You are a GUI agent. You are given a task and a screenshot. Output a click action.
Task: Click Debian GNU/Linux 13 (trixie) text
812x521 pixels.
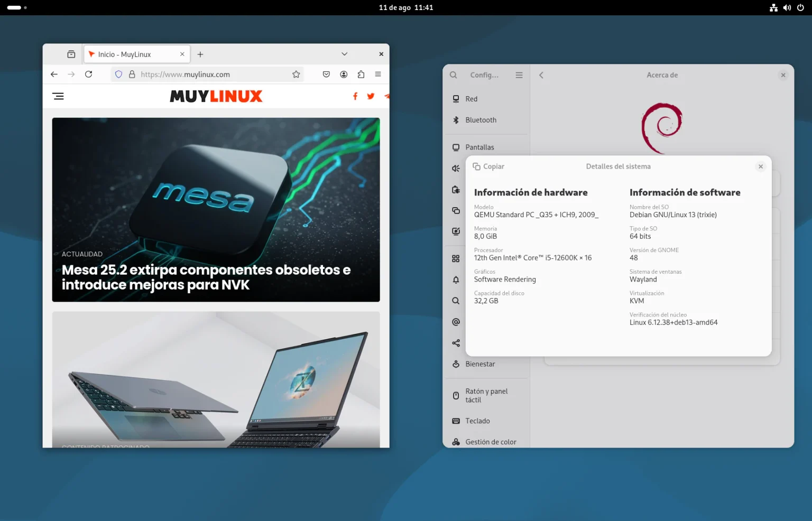point(673,215)
